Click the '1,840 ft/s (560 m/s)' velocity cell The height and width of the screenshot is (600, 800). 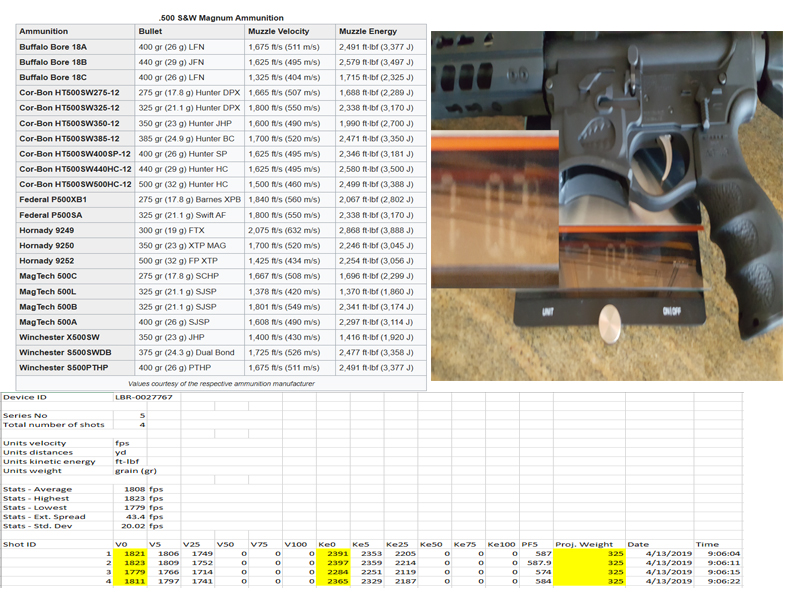click(290, 199)
